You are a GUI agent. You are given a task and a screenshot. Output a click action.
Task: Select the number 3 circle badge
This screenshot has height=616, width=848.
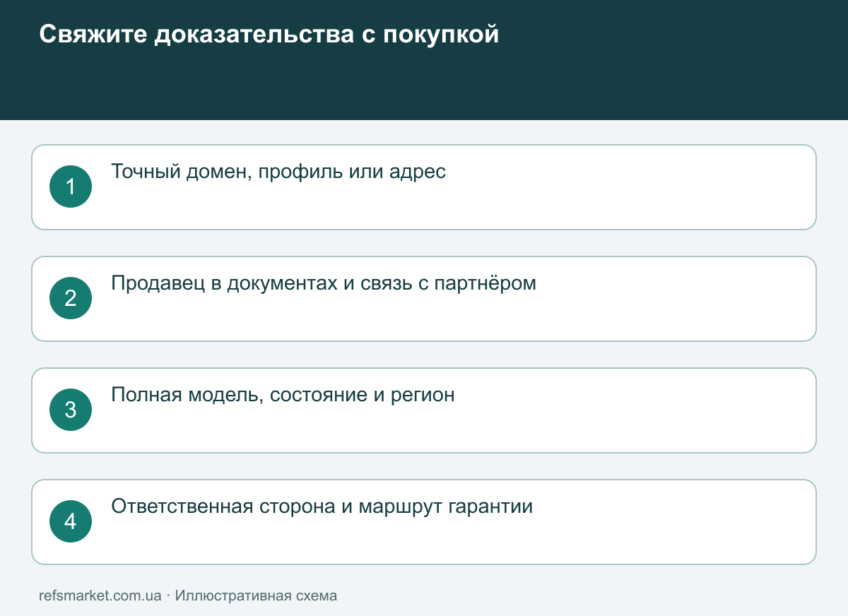71,410
